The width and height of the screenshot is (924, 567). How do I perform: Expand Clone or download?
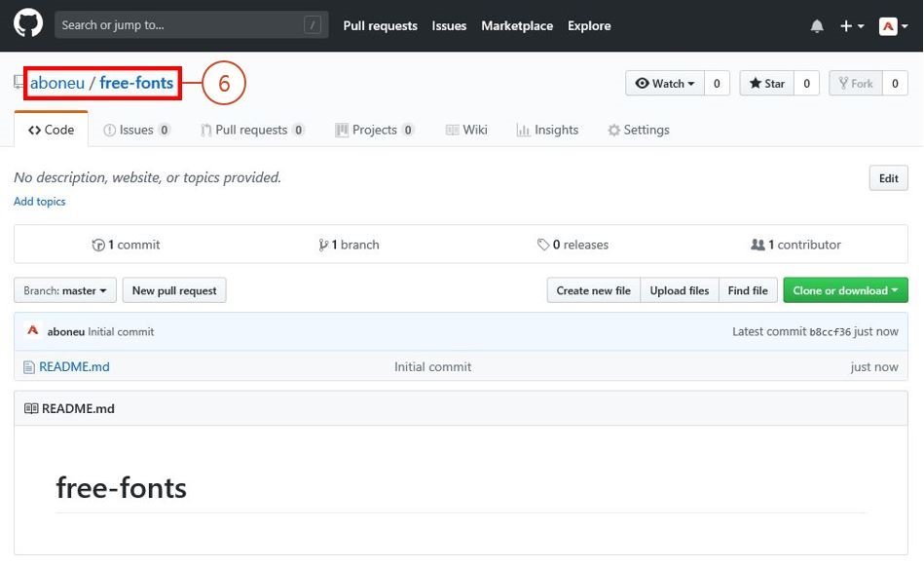[846, 290]
